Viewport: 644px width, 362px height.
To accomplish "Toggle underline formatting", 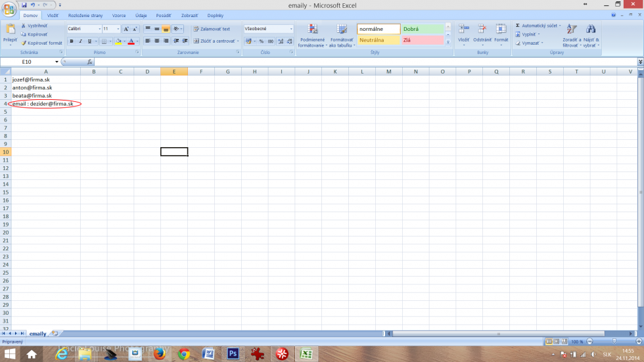I will click(x=89, y=41).
